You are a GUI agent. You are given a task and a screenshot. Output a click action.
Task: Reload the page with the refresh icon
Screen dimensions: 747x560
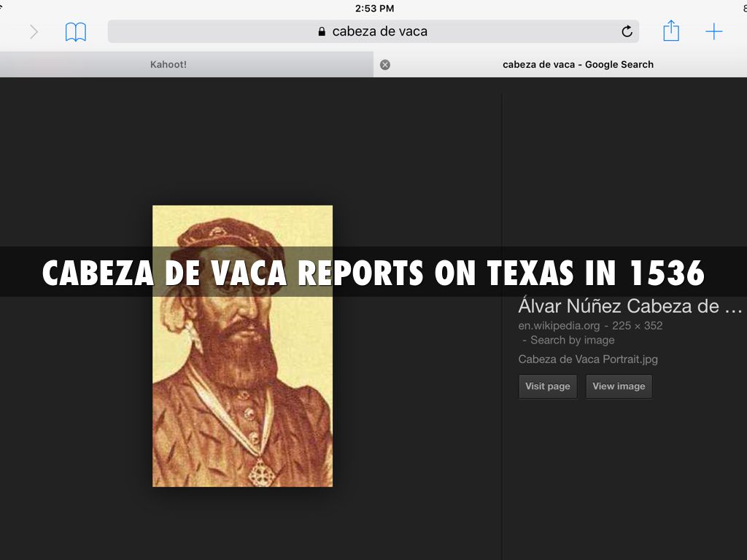[x=627, y=31]
